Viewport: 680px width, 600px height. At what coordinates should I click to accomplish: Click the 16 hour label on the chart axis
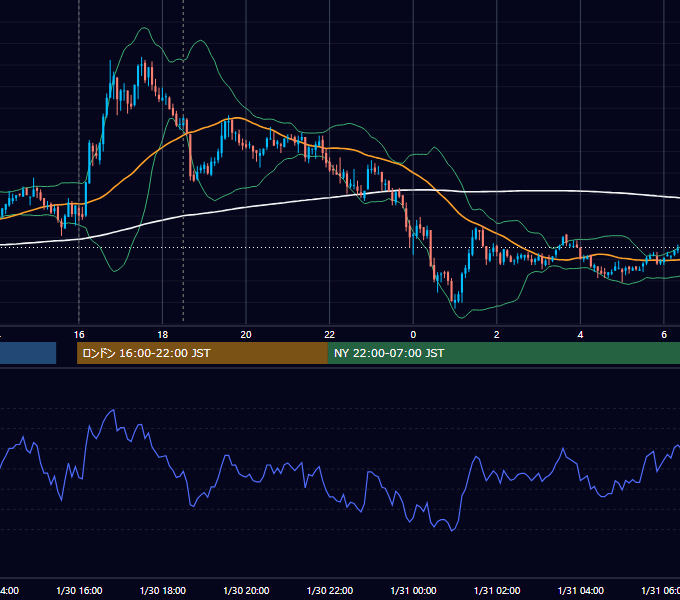79,335
